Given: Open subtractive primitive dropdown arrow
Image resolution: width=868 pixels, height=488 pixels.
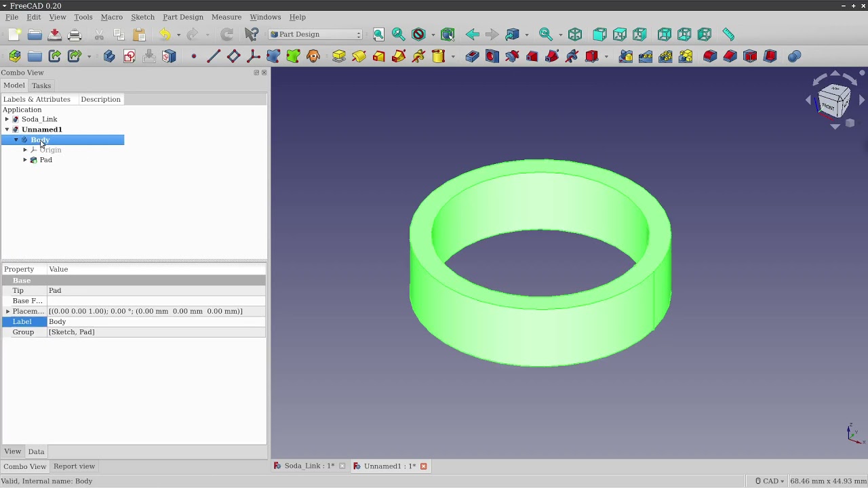Looking at the screenshot, I should pos(606,56).
